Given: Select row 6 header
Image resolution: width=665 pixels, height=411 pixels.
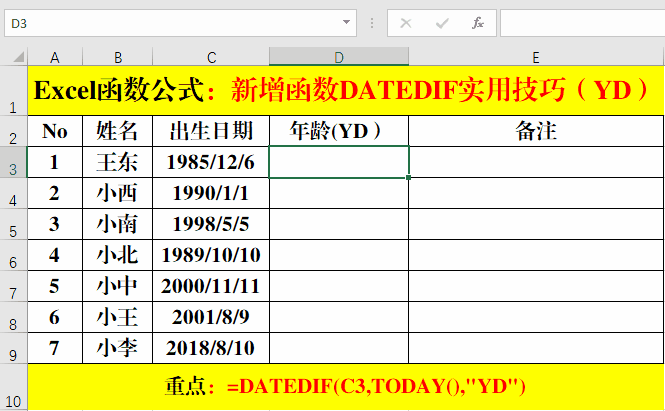Looking at the screenshot, I should click(14, 255).
